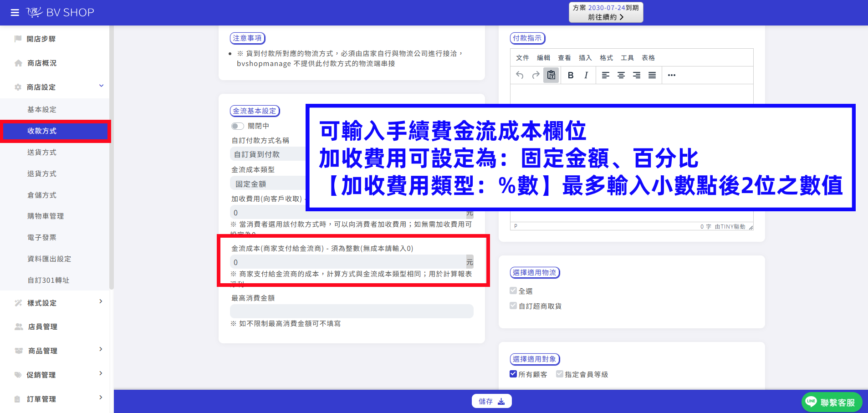
Task: Open the 插入 editor menu
Action: tap(585, 58)
